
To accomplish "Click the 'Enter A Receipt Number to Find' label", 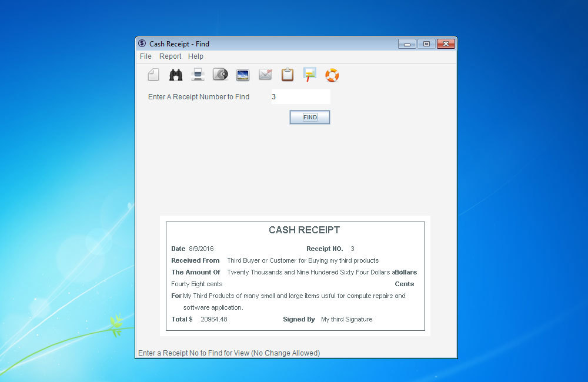I will tap(199, 97).
